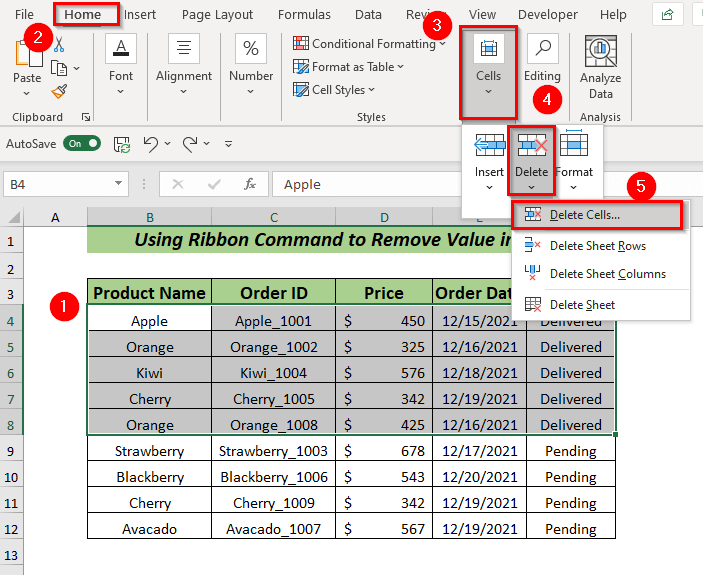Expand the Copy dropdown arrow

click(76, 68)
